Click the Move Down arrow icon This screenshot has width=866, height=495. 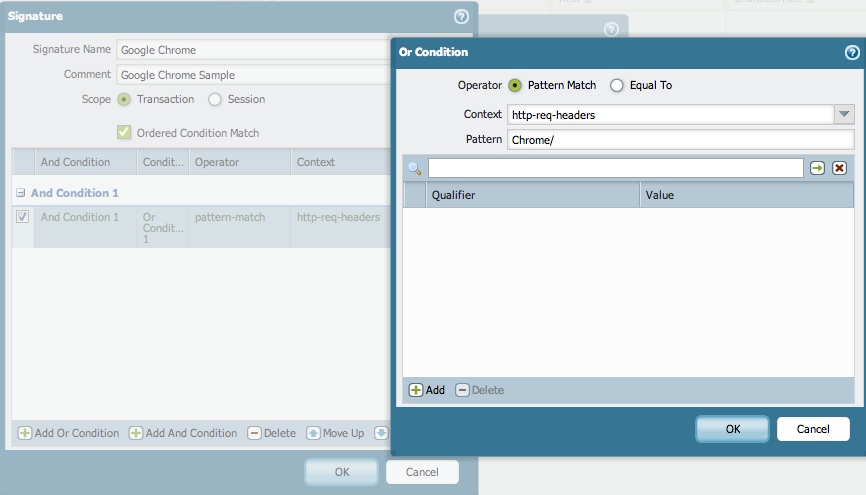point(381,433)
